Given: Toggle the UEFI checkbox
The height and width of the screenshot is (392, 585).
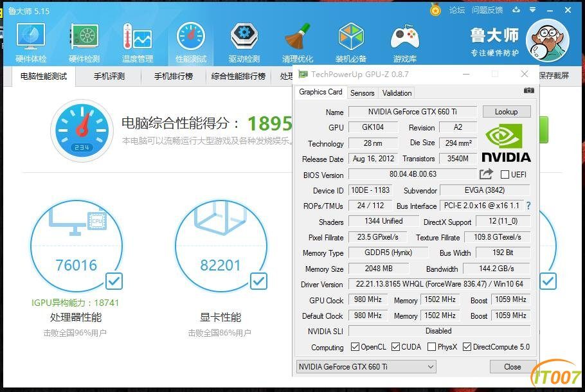Looking at the screenshot, I should (x=505, y=175).
